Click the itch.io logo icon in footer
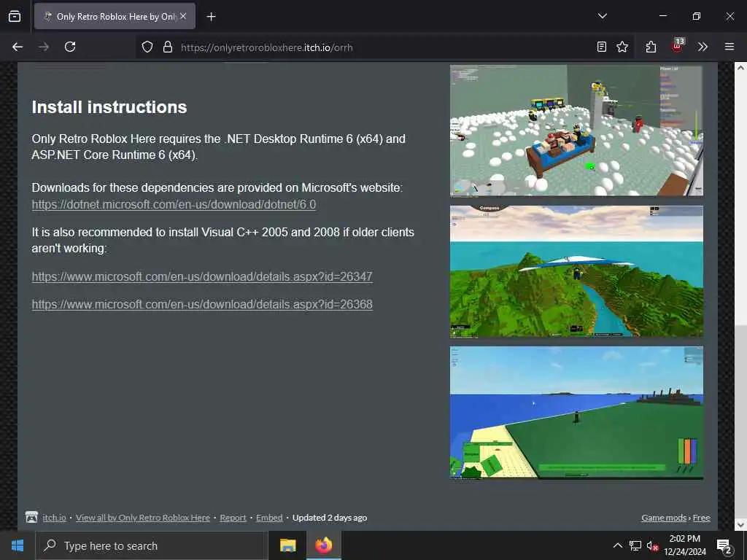This screenshot has width=747, height=560. [31, 517]
